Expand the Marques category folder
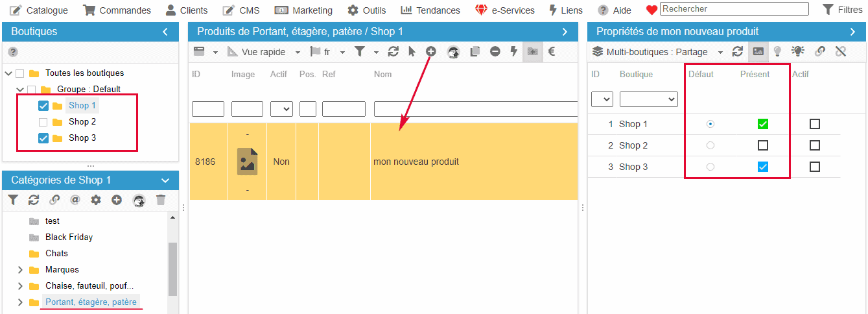Screen dimensions: 868x314 tap(20, 270)
